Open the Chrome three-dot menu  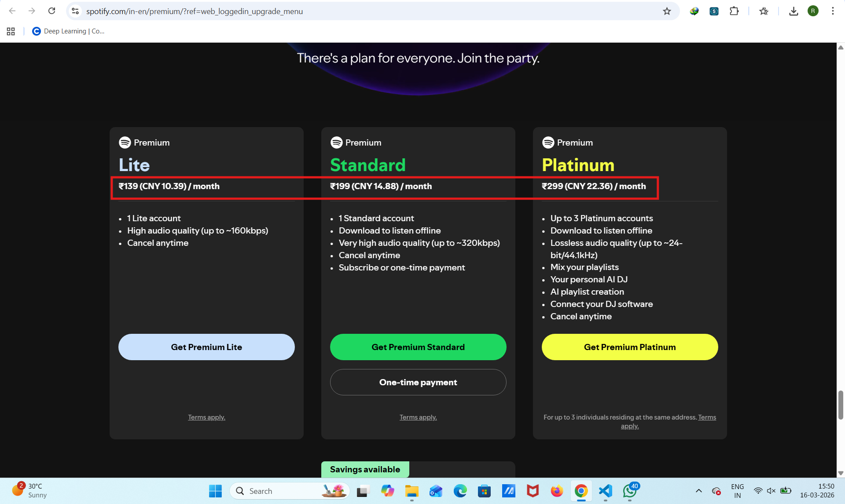[x=833, y=11]
